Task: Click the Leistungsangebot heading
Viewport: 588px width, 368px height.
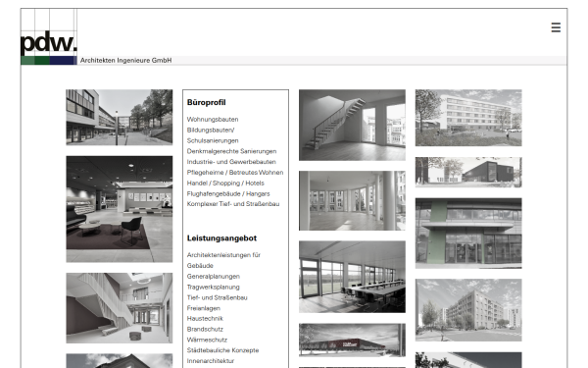Action: tap(221, 238)
